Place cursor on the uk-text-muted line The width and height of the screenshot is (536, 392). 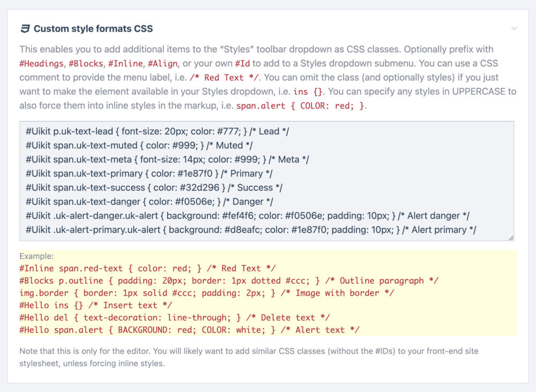pyautogui.click(x=139, y=145)
